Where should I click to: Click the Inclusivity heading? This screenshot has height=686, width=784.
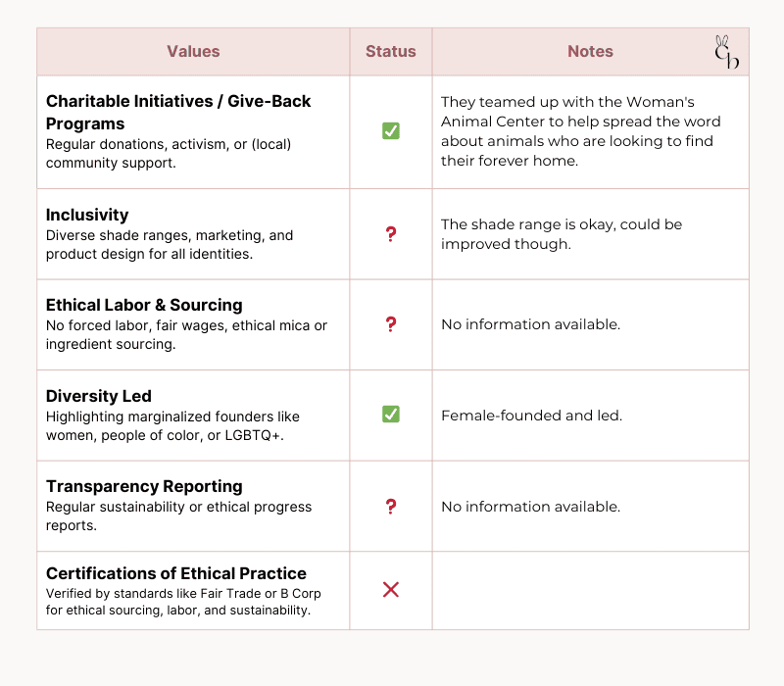tap(87, 215)
